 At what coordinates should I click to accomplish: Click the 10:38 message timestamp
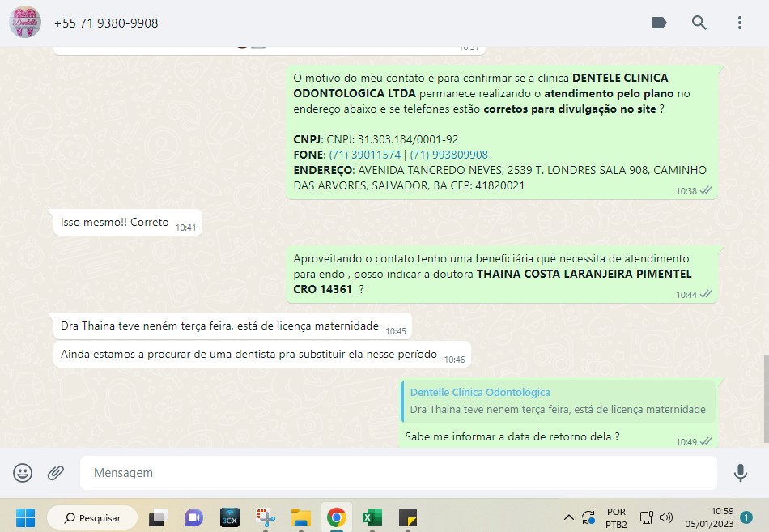pyautogui.click(x=686, y=191)
